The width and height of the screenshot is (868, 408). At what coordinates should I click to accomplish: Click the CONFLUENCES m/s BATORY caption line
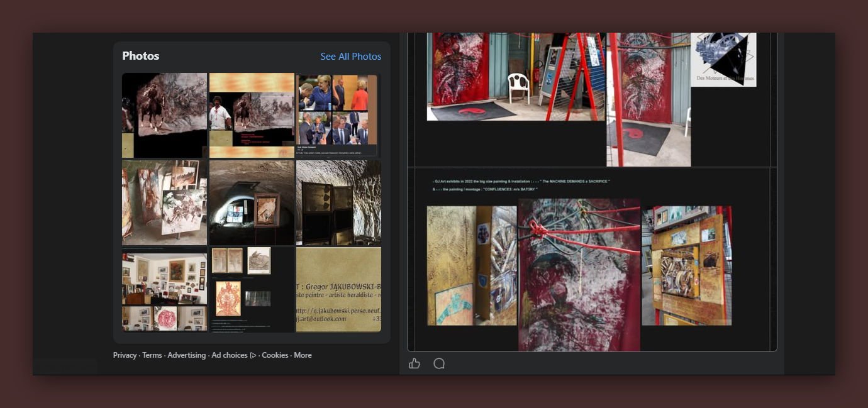(485, 189)
